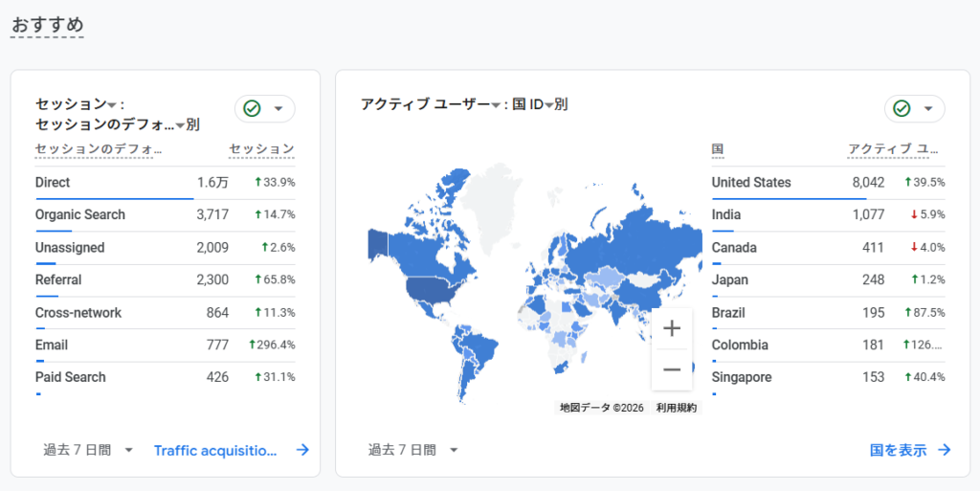Select the Brazil country row
The height and width of the screenshot is (491, 980).
pyautogui.click(x=828, y=313)
